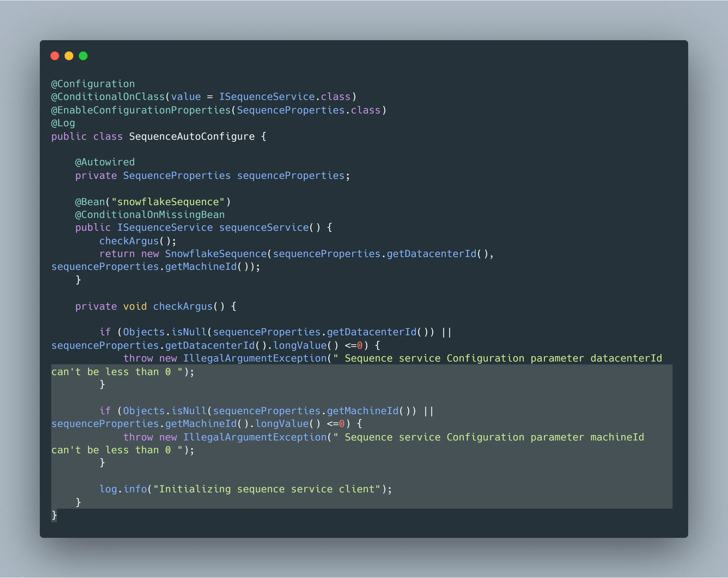Click the final closing brace of the class
Image resolution: width=728 pixels, height=578 pixels.
[54, 515]
